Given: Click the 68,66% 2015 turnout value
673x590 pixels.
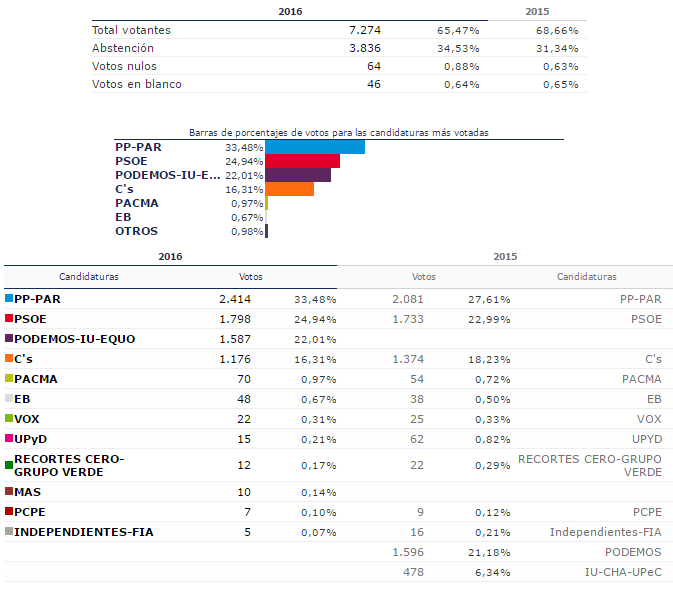Looking at the screenshot, I should tap(557, 30).
